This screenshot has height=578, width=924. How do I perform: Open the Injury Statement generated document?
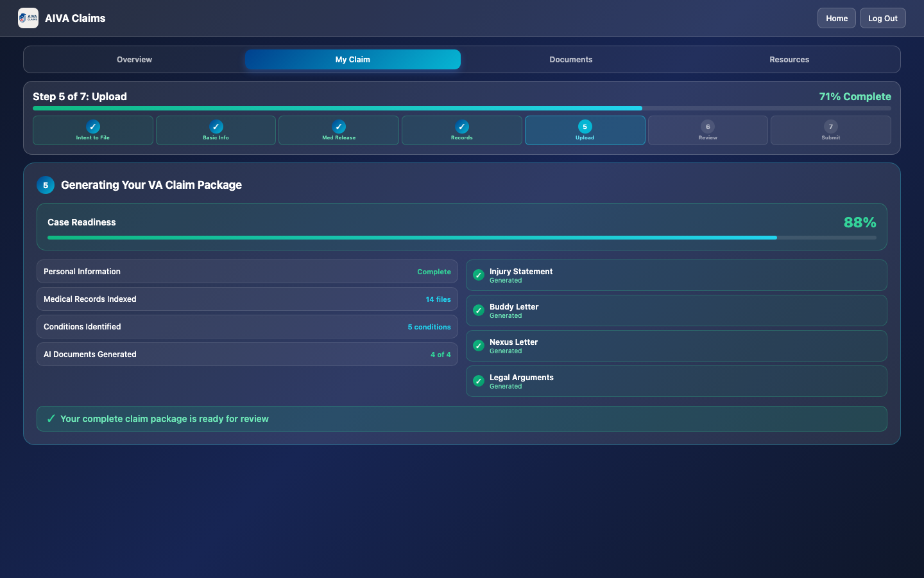pyautogui.click(x=676, y=276)
